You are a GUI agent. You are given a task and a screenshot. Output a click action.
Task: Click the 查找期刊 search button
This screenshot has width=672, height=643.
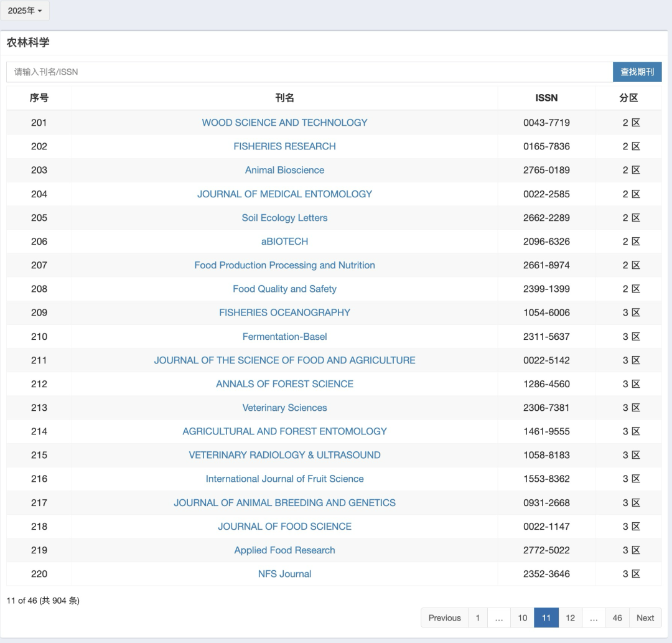637,72
